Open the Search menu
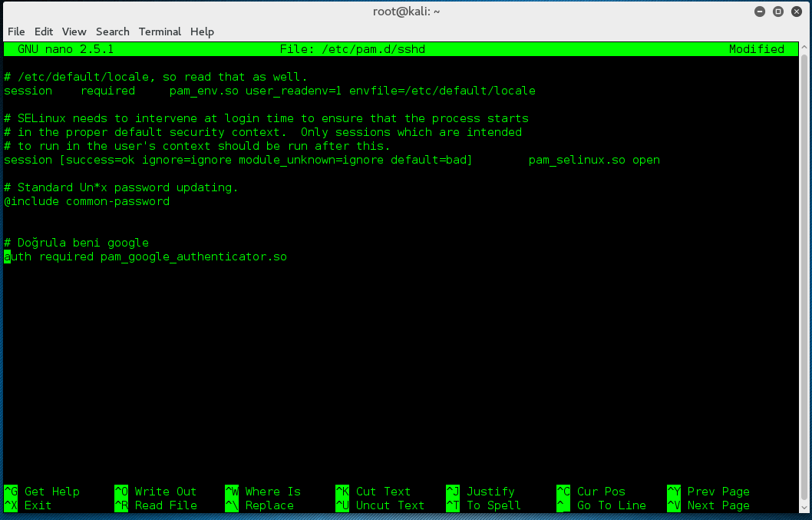This screenshot has width=812, height=520. click(x=112, y=31)
